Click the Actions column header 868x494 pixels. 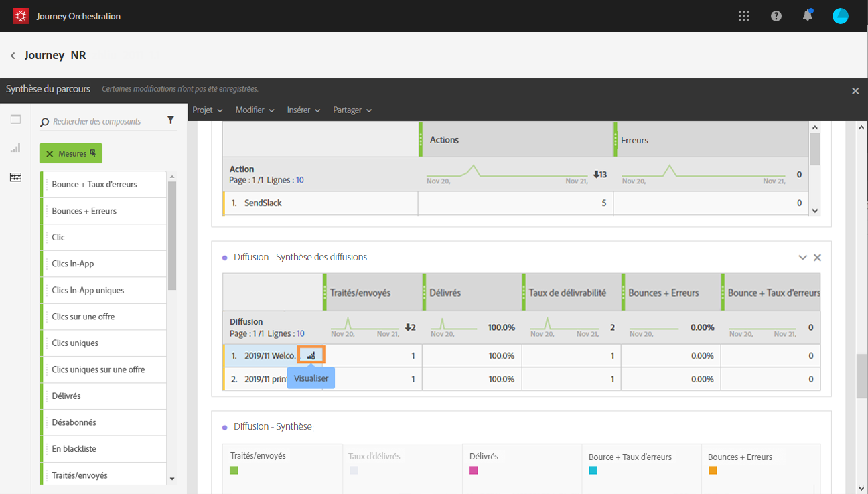pos(516,140)
